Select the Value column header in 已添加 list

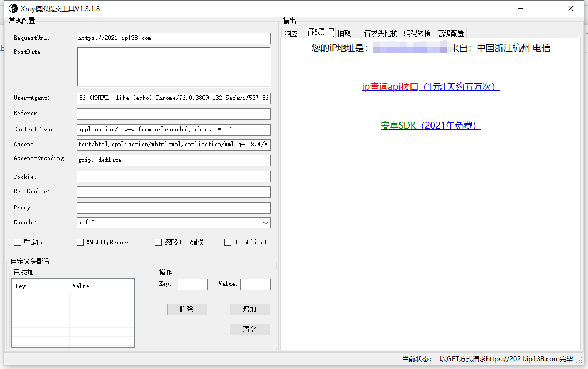point(102,286)
